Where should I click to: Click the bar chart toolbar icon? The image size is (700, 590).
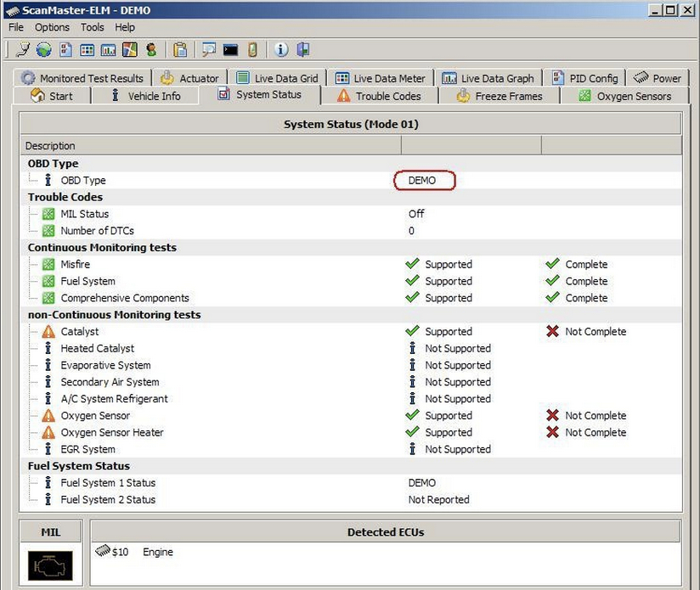pyautogui.click(x=109, y=50)
